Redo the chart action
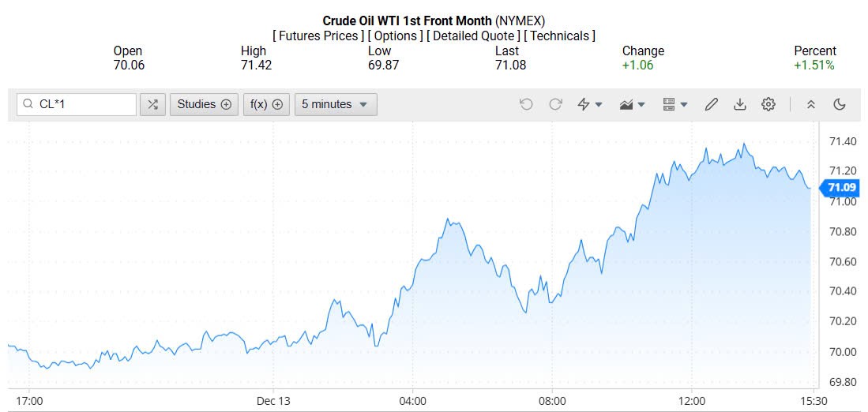 tap(555, 104)
